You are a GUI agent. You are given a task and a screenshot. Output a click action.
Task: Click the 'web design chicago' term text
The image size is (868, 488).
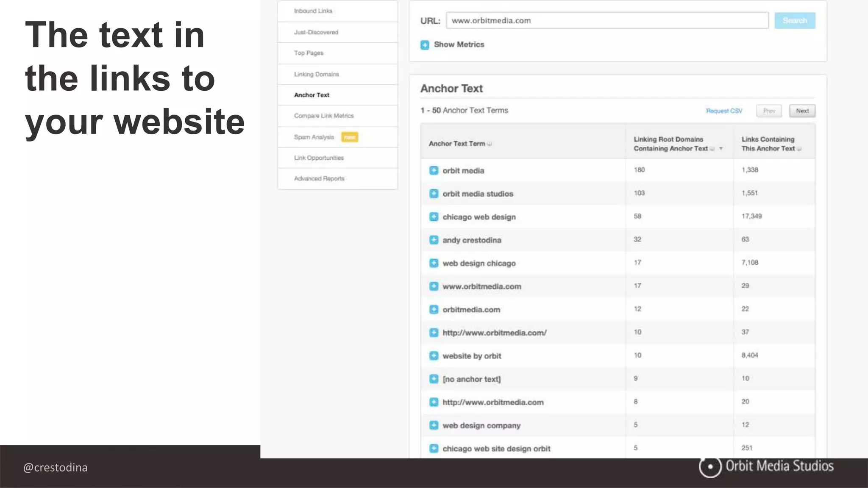point(479,263)
